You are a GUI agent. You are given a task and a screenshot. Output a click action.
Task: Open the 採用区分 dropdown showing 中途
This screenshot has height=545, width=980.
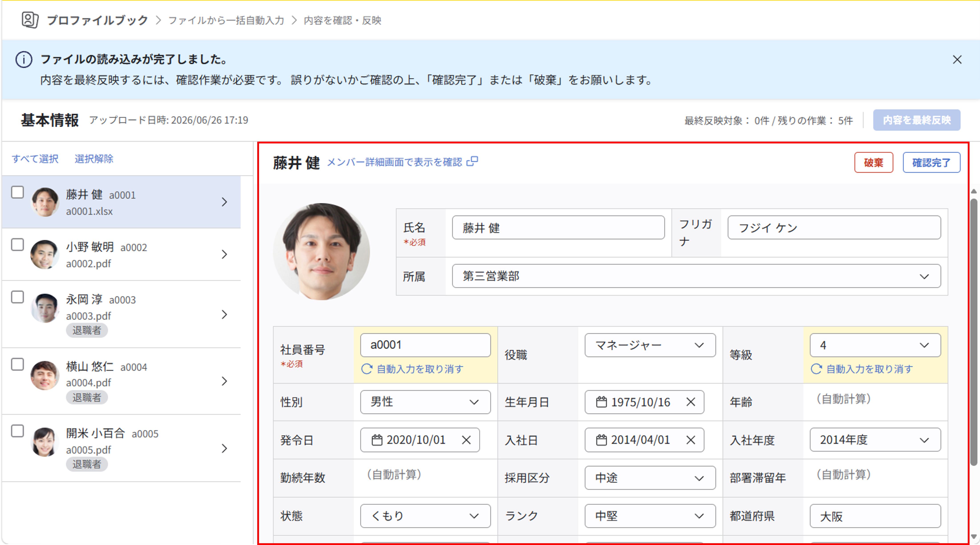point(650,478)
